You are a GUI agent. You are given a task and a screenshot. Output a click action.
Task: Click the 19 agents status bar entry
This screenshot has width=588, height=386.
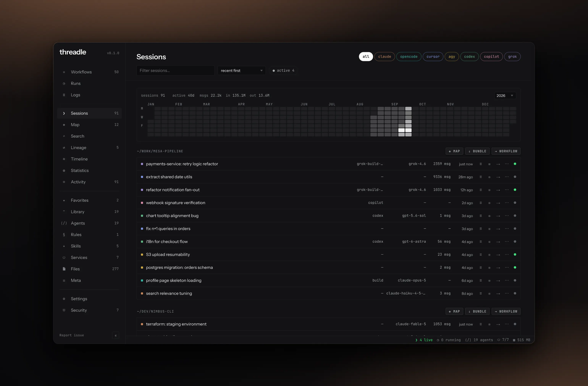pos(479,340)
